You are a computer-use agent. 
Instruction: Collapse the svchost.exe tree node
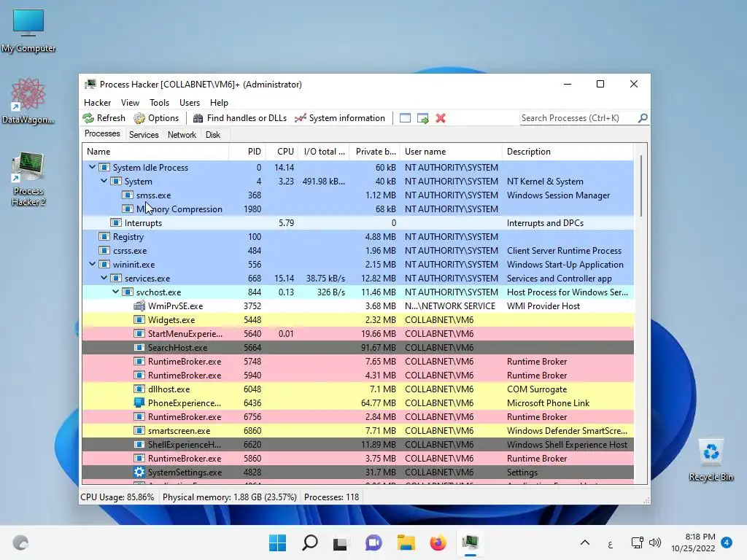pos(116,292)
